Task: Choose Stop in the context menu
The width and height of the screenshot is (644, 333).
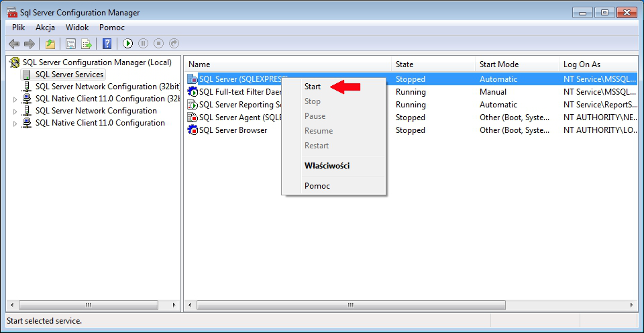Action: (313, 101)
